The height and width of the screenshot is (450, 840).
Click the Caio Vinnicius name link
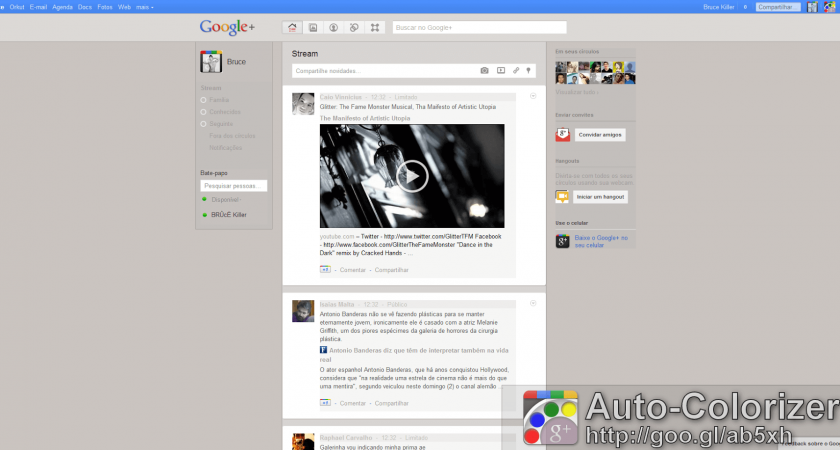click(341, 97)
